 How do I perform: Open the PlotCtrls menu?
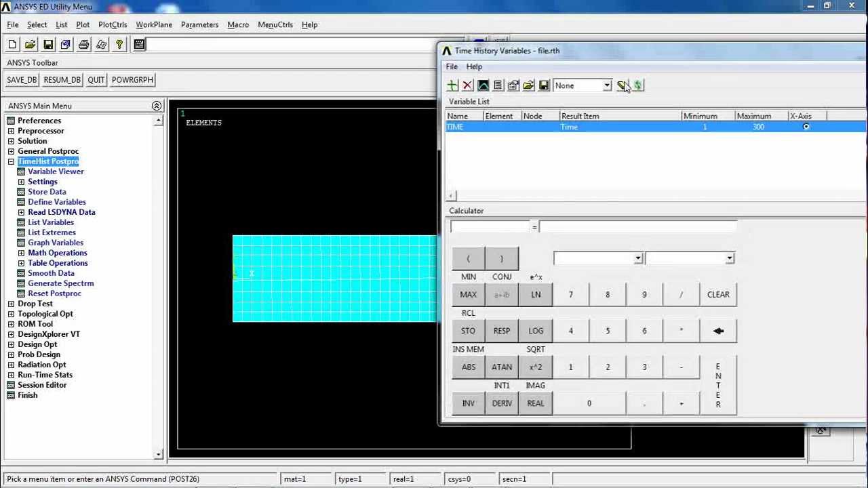[x=113, y=24]
